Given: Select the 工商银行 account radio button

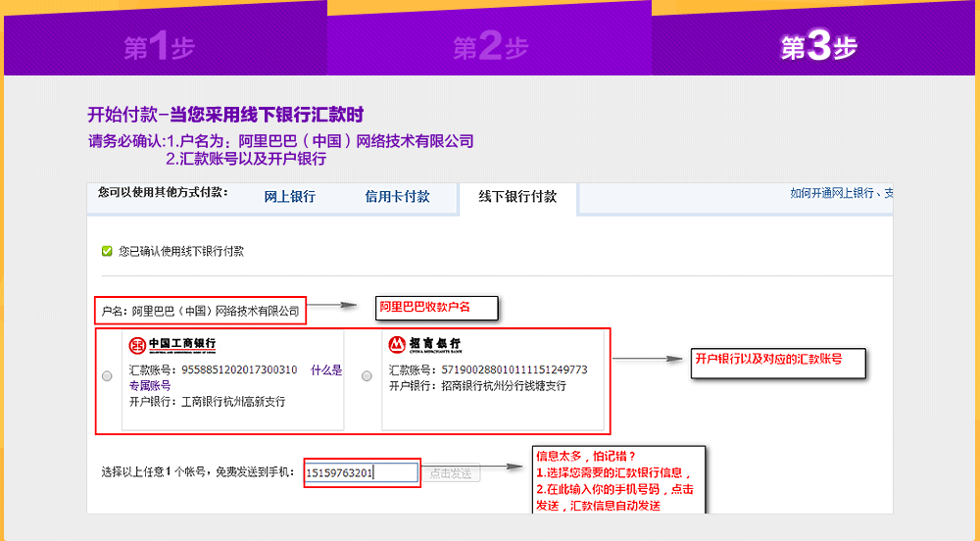Looking at the screenshot, I should coord(107,376).
